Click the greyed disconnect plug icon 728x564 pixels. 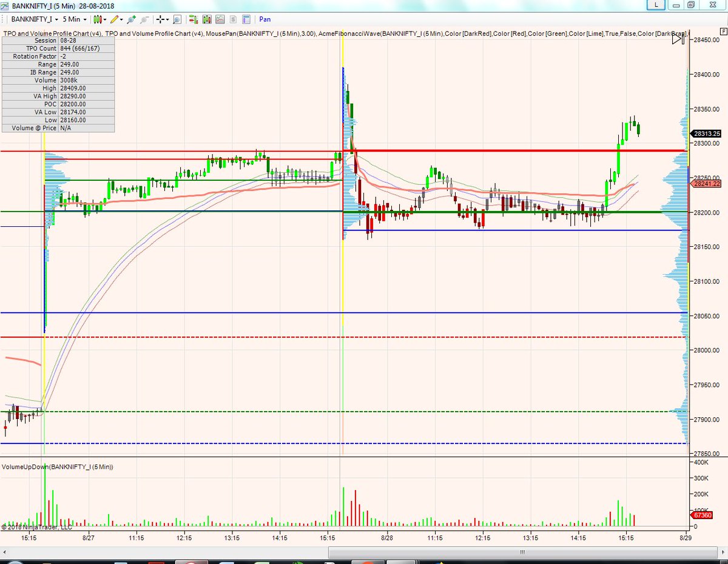pyautogui.click(x=146, y=19)
